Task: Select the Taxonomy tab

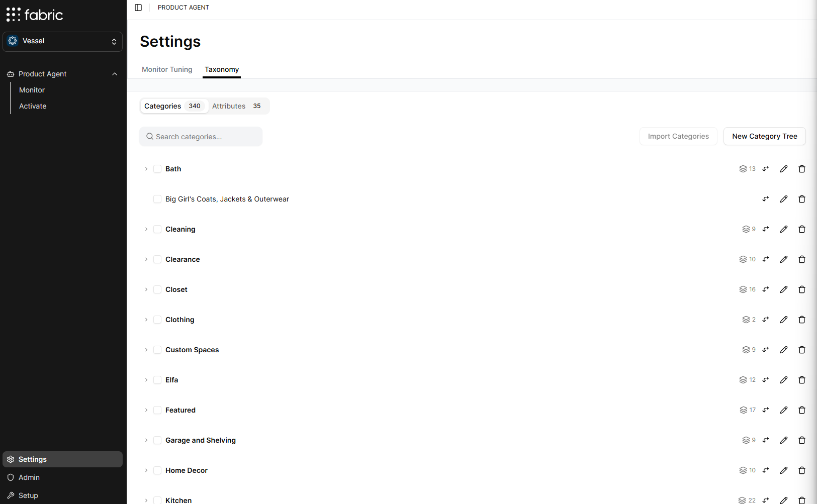Action: point(222,69)
